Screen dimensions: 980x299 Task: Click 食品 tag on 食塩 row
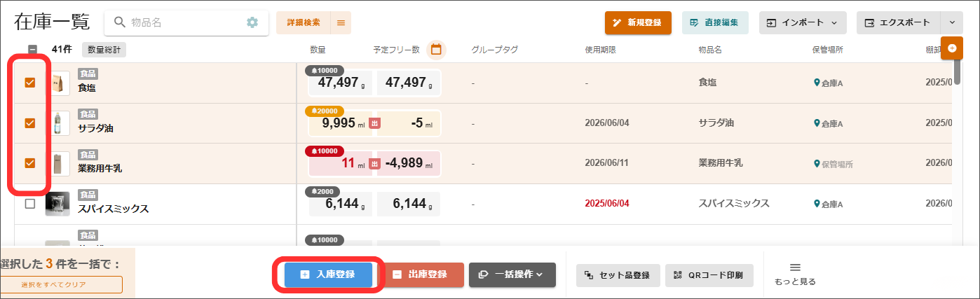(x=88, y=74)
